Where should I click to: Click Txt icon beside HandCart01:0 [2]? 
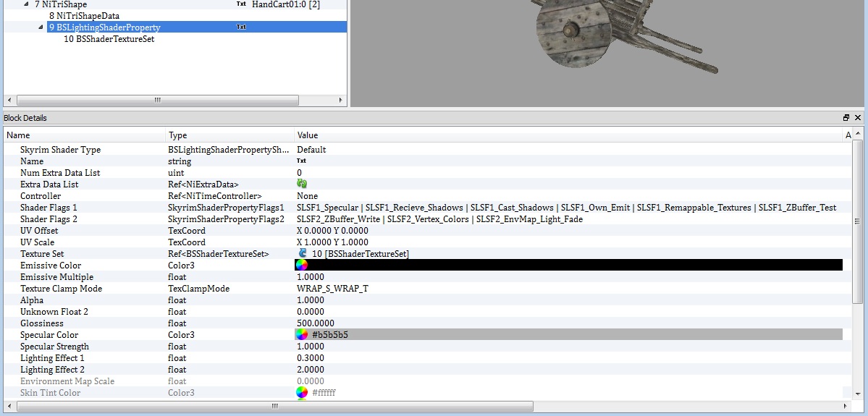point(241,4)
